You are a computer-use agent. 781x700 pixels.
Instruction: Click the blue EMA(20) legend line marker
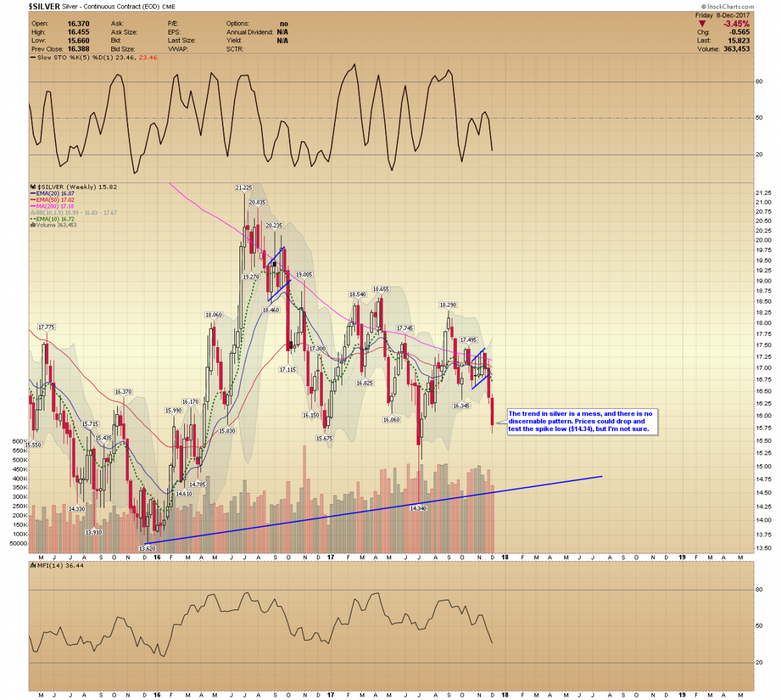(x=33, y=193)
